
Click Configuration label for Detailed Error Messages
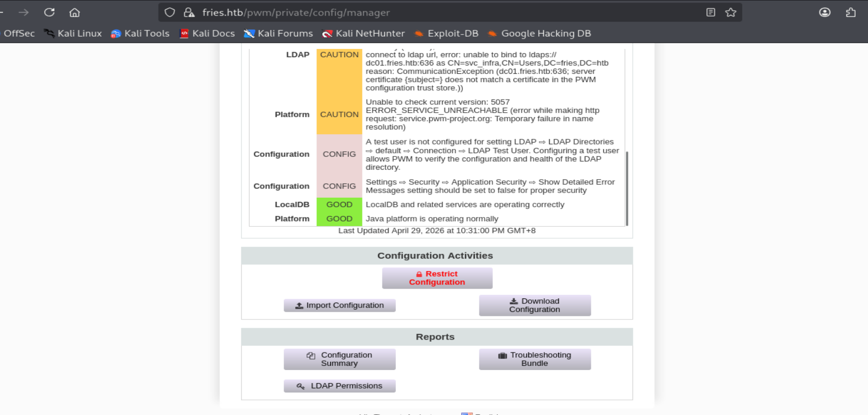281,186
